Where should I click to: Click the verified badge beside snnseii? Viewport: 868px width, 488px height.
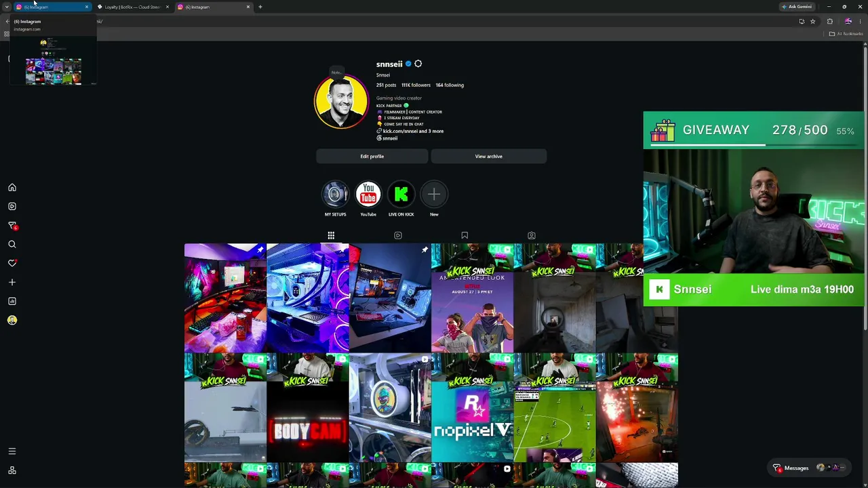408,64
